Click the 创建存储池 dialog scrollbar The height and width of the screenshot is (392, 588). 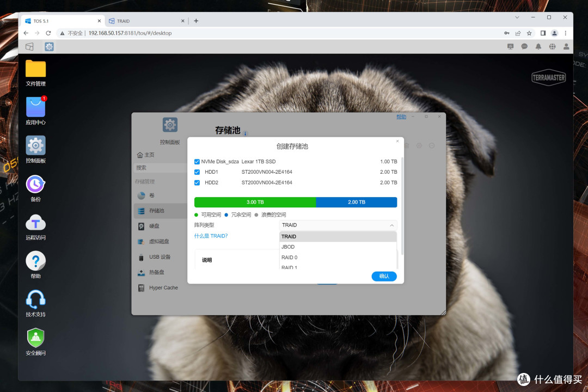tap(402, 206)
